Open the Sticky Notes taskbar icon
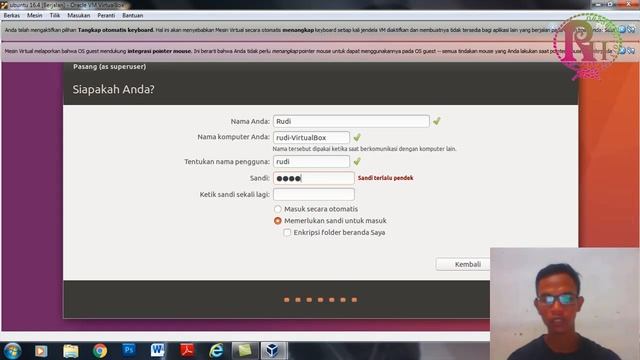This screenshot has width=640, height=360. click(245, 351)
